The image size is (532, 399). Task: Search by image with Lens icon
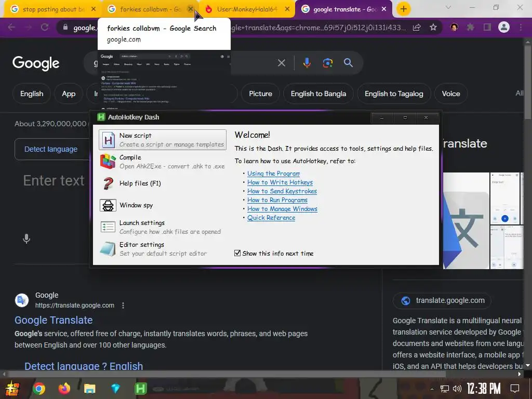click(x=327, y=63)
